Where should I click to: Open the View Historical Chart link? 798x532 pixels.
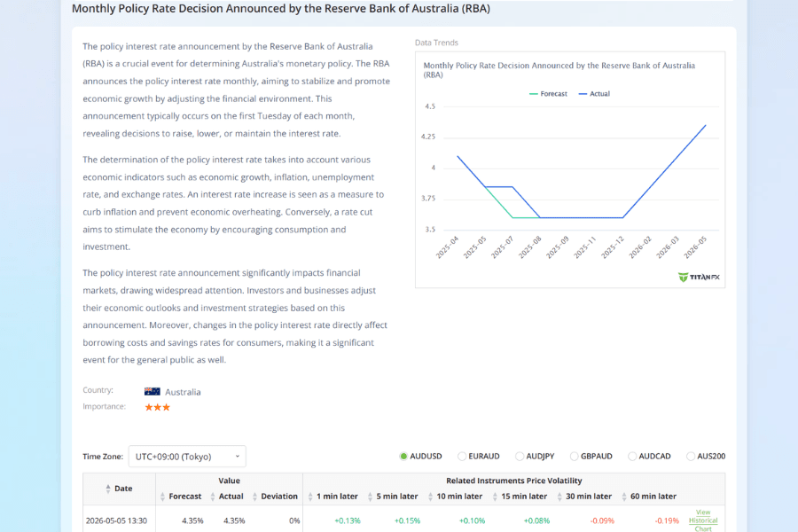click(x=703, y=520)
